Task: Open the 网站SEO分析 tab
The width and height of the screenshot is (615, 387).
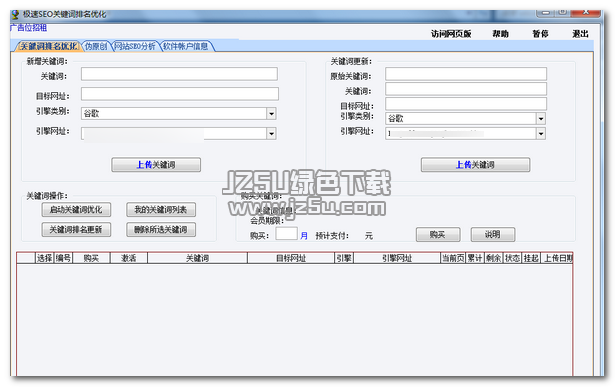Action: [135, 46]
